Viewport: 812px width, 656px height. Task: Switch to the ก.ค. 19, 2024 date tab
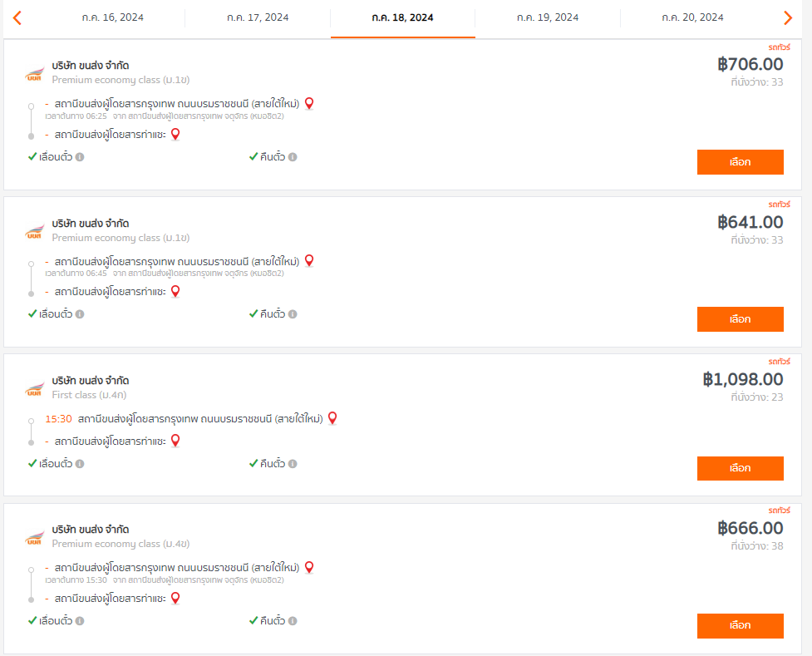[x=548, y=17]
